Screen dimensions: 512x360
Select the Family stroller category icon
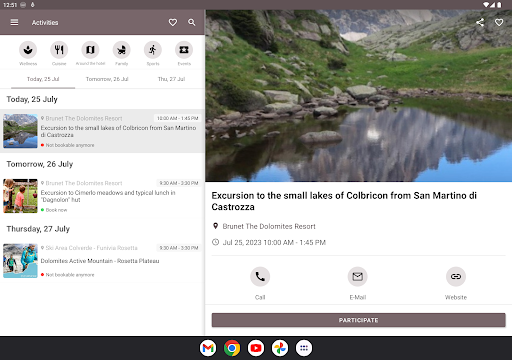[121, 50]
